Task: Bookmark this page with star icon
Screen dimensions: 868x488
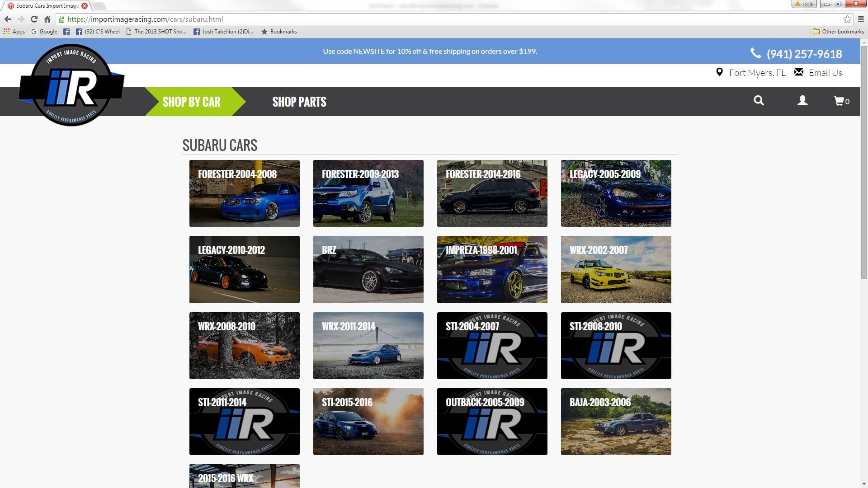Action: point(847,19)
